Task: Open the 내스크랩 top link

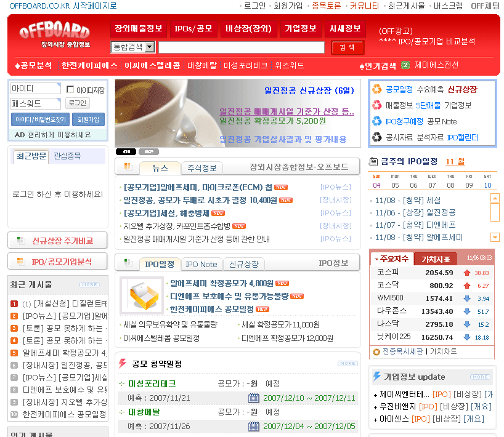Action: pos(448,6)
